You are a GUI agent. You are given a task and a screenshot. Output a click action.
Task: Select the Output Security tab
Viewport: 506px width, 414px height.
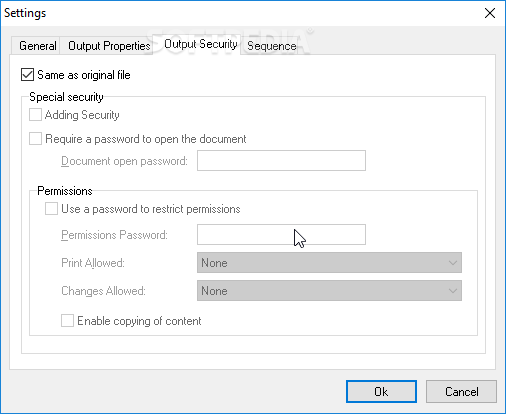click(x=200, y=44)
